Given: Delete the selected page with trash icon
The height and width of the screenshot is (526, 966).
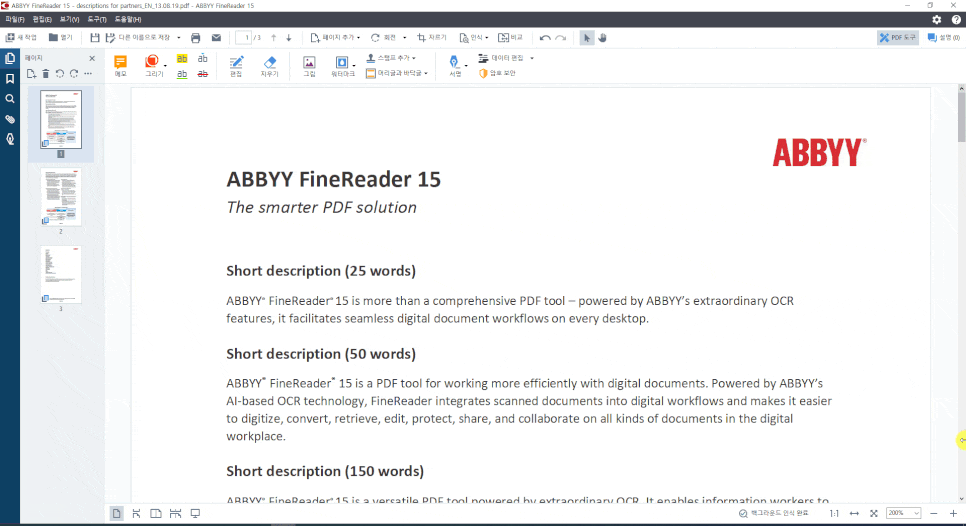Looking at the screenshot, I should [x=46, y=74].
